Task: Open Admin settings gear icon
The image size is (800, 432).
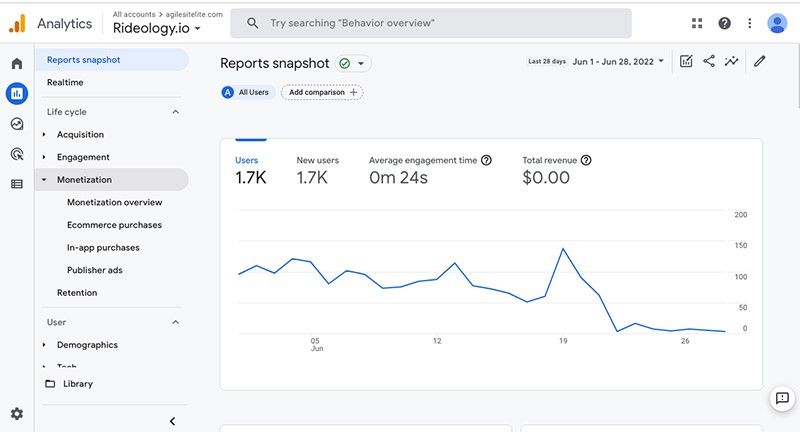Action: pos(17,414)
